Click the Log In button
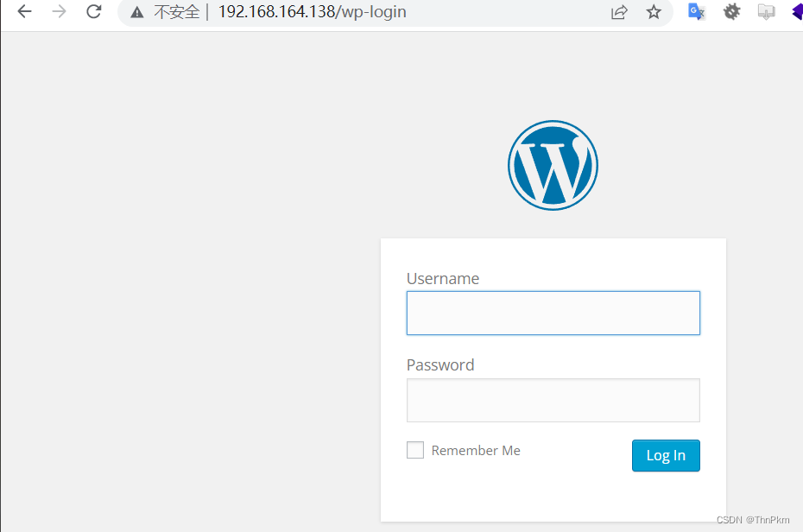This screenshot has width=803, height=532. tap(666, 455)
